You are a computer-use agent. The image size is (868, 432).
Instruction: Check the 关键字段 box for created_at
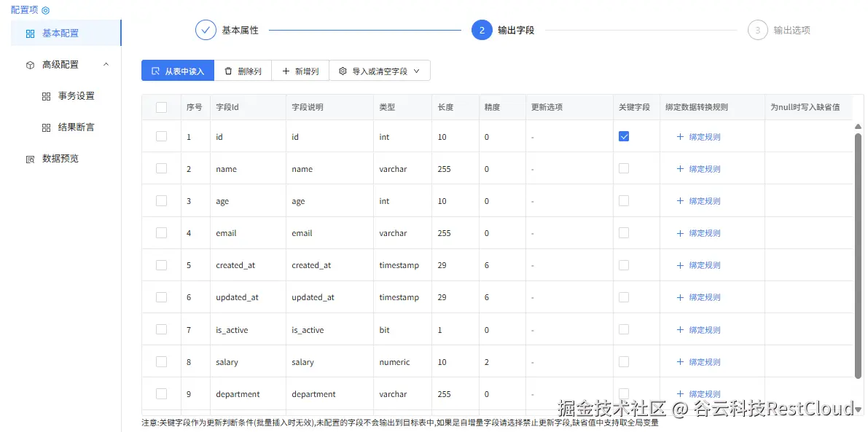624,265
